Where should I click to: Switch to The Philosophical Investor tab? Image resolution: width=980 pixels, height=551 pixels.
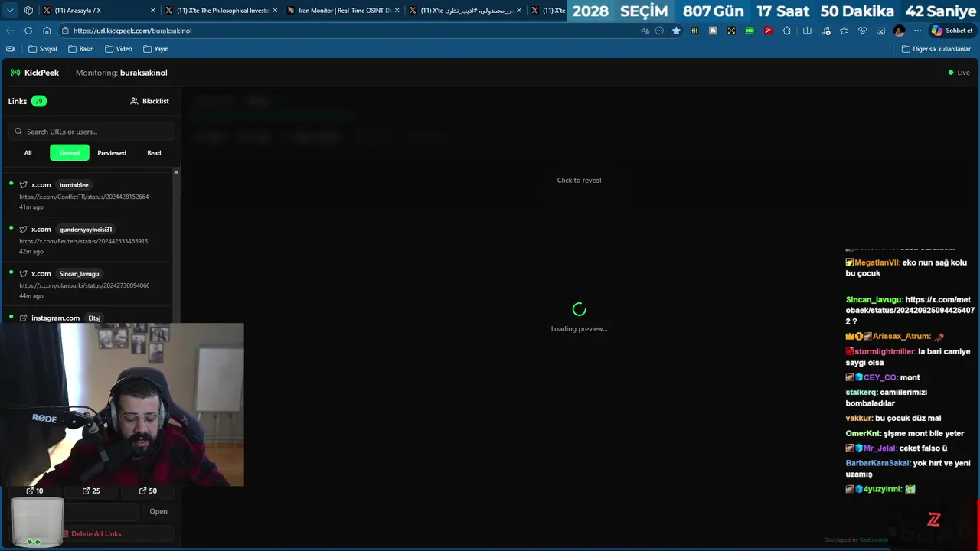tap(220, 11)
